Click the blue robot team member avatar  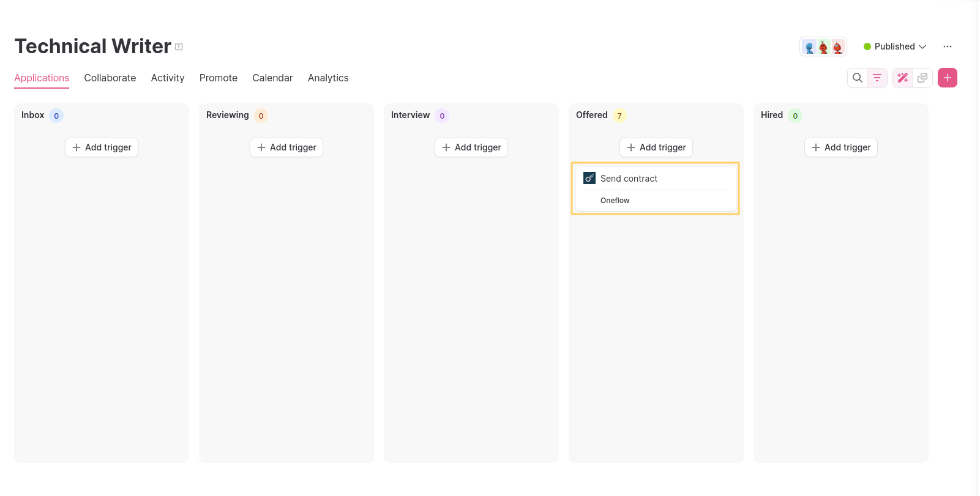(x=809, y=47)
